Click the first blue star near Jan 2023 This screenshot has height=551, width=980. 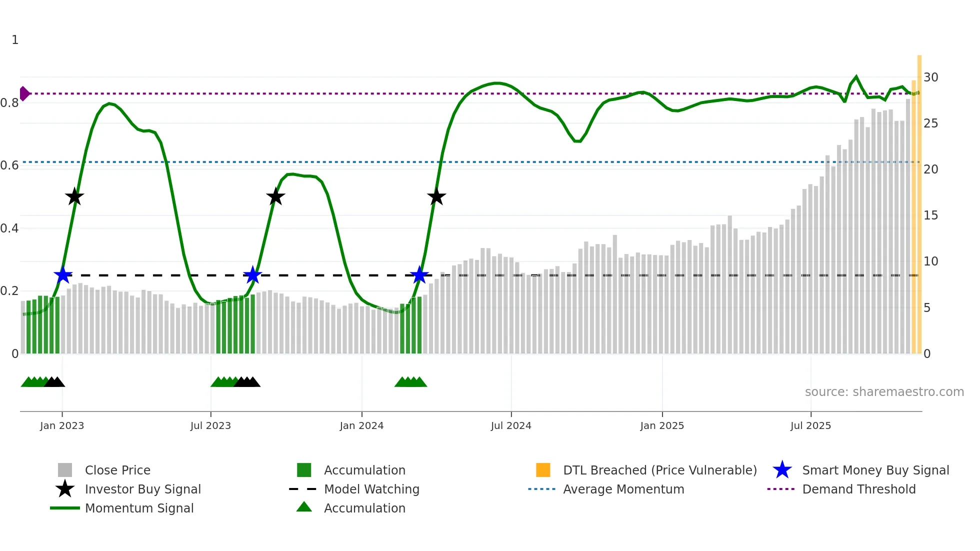(x=63, y=275)
